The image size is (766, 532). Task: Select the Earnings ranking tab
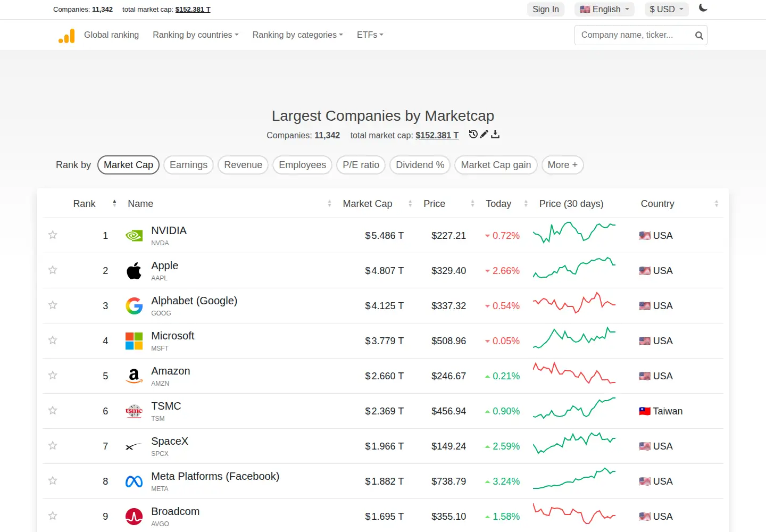(x=189, y=165)
